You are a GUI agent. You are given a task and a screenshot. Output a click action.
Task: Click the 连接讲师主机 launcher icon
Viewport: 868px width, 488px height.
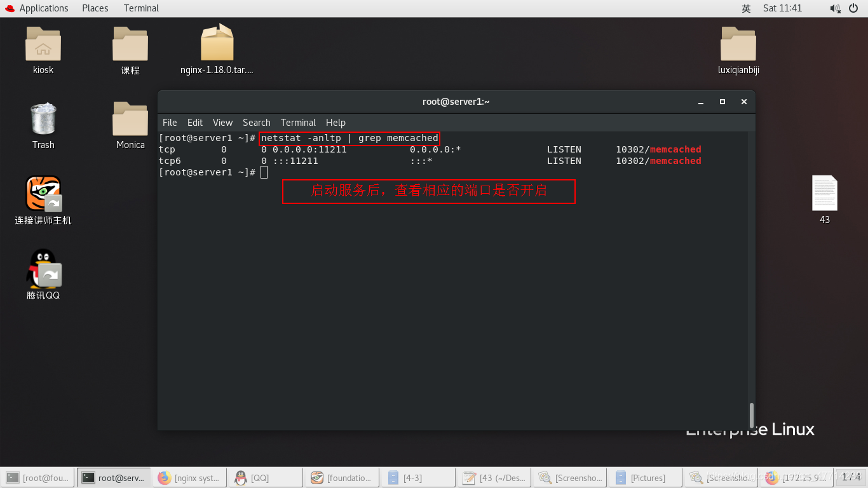tap(43, 194)
